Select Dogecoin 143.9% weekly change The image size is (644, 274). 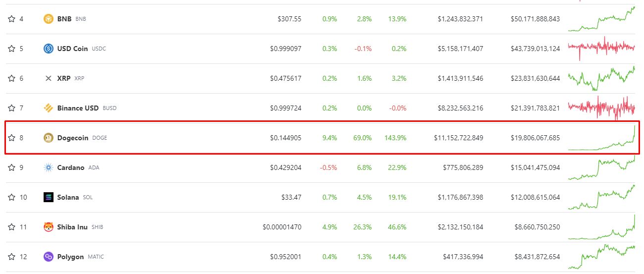(395, 138)
